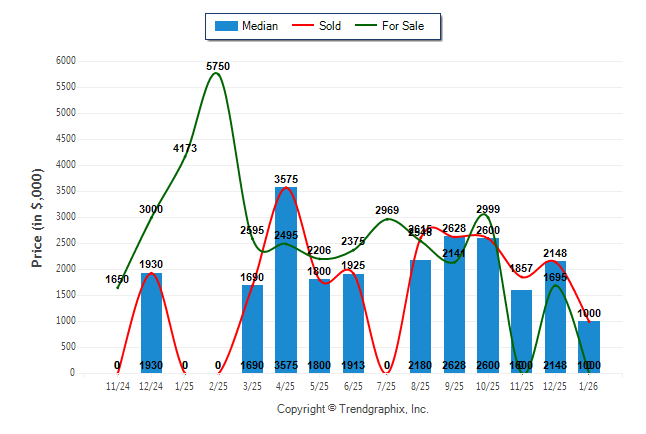The height and width of the screenshot is (434, 646).
Task: Select the 6000 y-axis tick label
Action: [66, 61]
